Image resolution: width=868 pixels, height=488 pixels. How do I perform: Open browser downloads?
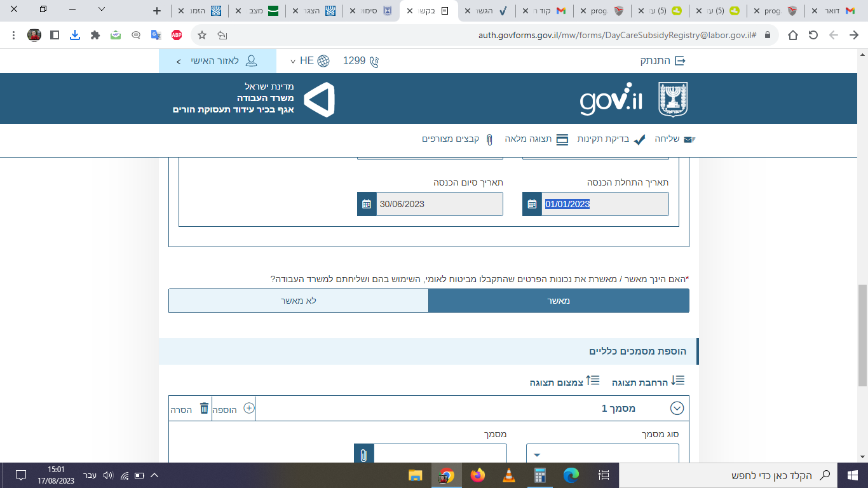(x=75, y=36)
